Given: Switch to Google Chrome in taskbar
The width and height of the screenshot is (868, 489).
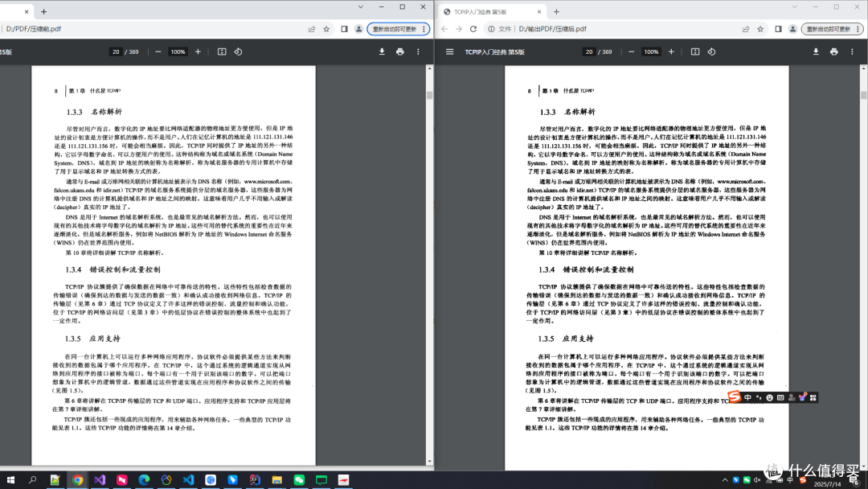Looking at the screenshot, I should coord(77,479).
